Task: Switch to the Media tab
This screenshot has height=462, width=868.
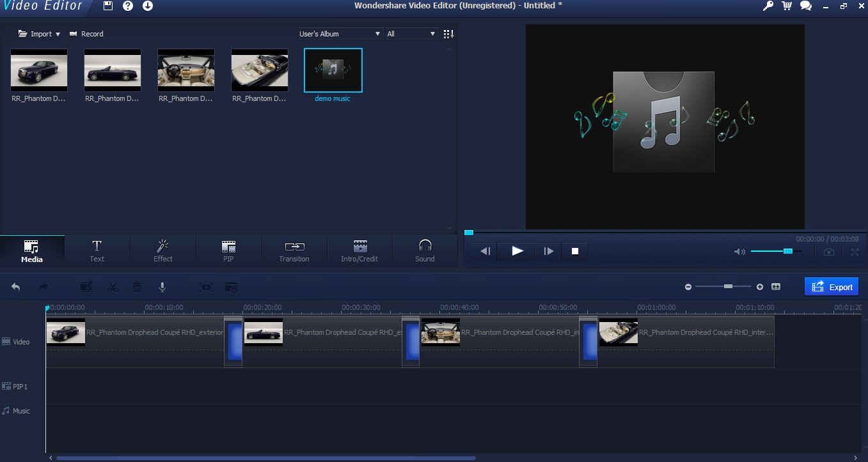Action: click(x=32, y=250)
